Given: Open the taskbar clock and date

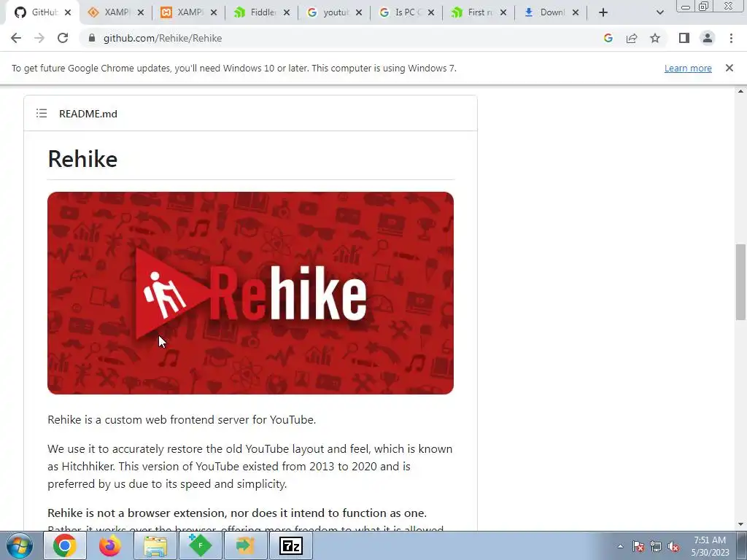Looking at the screenshot, I should (710, 546).
